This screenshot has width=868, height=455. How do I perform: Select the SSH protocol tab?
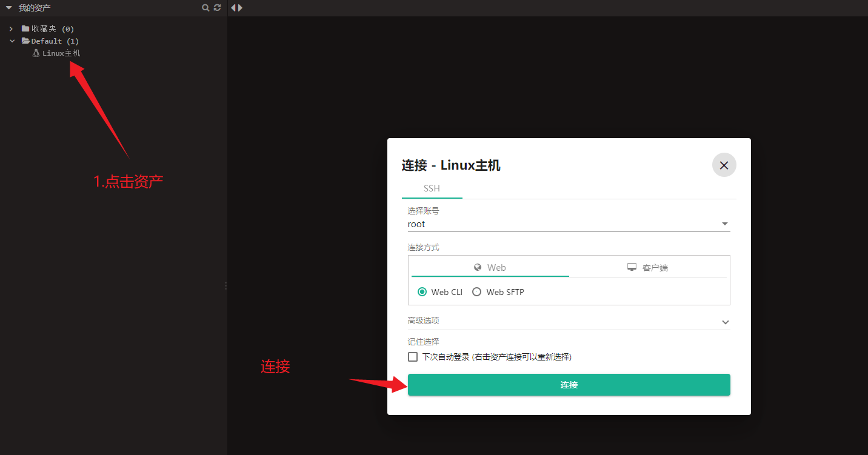tap(432, 188)
